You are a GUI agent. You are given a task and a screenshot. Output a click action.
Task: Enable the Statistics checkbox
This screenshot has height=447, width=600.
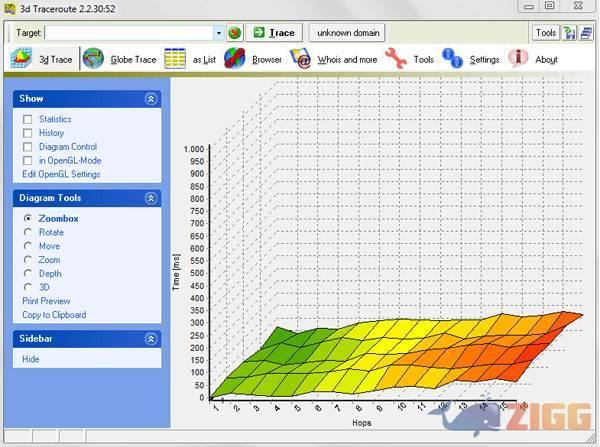pyautogui.click(x=29, y=120)
